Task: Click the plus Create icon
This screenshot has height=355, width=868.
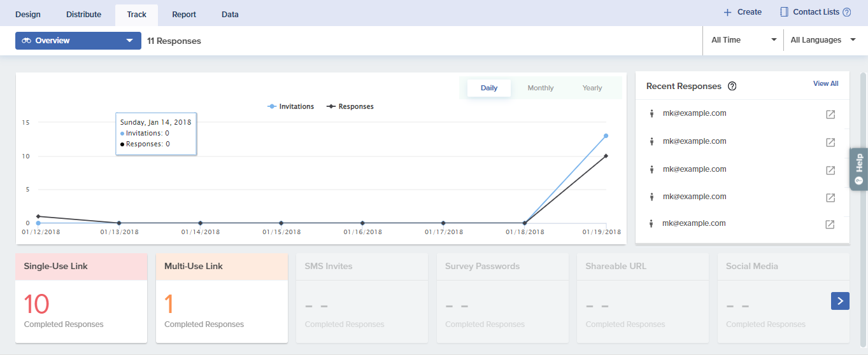Action: [727, 12]
